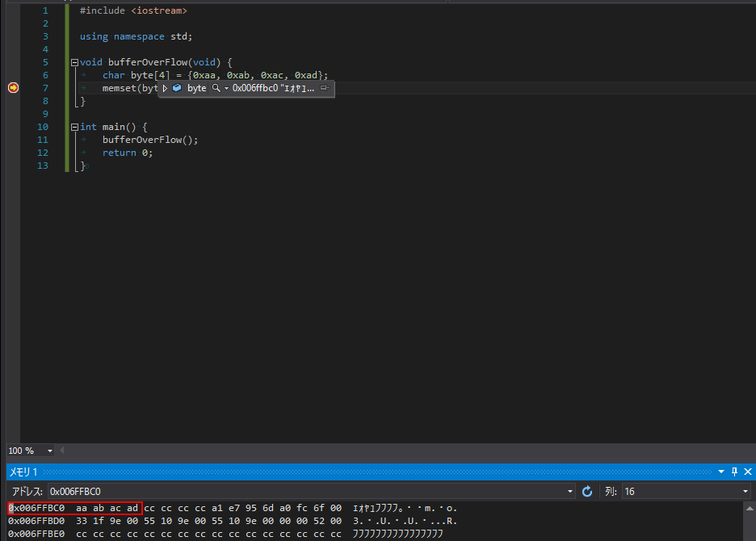The height and width of the screenshot is (541, 756).
Task: Expand the byte variable in the data tip
Action: [165, 88]
